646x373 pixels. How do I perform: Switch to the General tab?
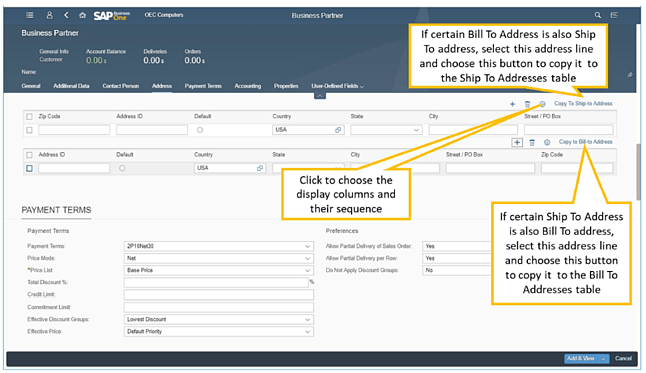point(31,86)
